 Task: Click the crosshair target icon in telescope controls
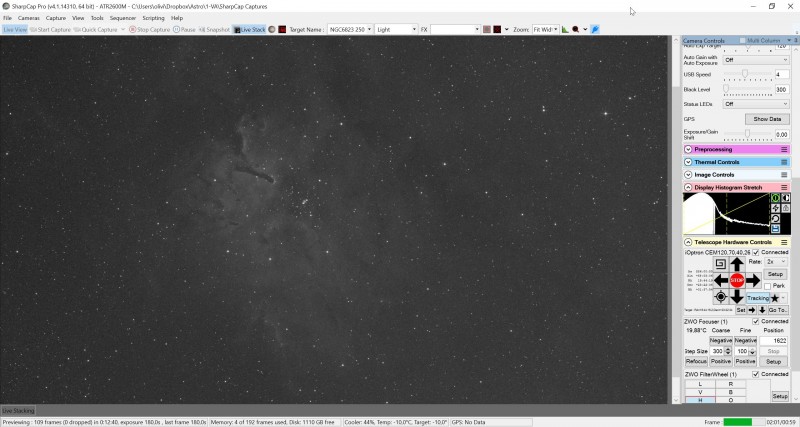[720, 296]
